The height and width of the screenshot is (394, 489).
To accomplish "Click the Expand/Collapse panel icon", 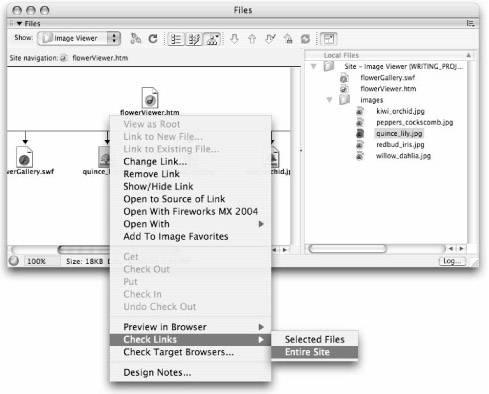I will click(x=329, y=39).
